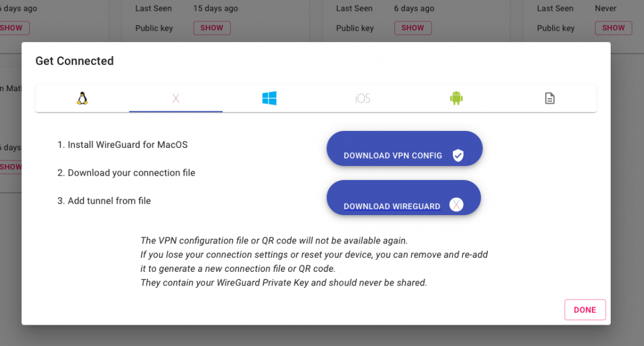
Task: Click the shield checkmark icon
Action: (458, 155)
